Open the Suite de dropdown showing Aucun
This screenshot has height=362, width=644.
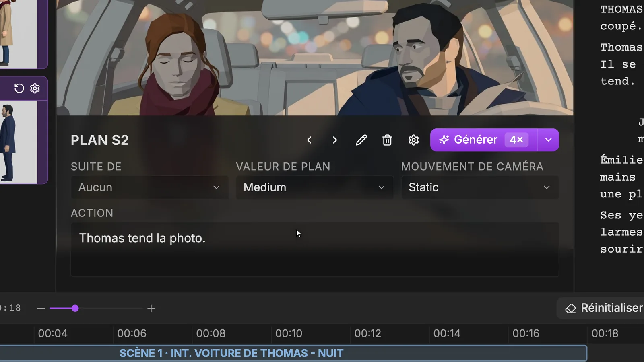pyautogui.click(x=150, y=187)
